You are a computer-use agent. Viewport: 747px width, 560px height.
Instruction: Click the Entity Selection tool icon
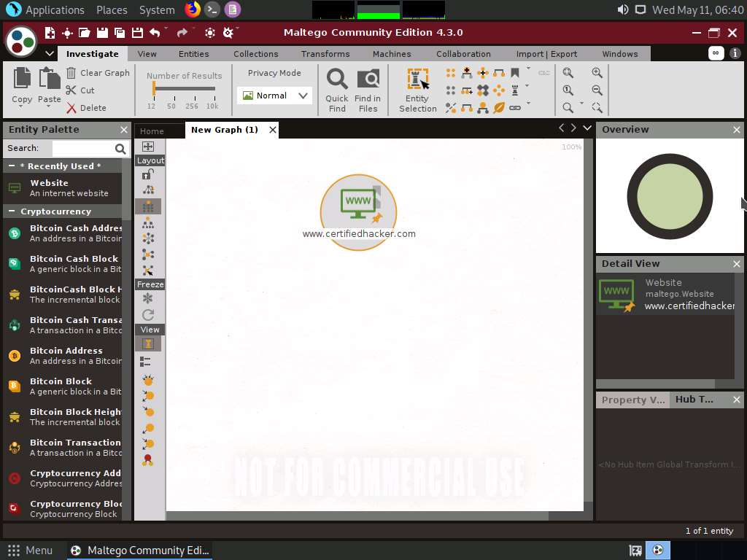click(x=418, y=79)
